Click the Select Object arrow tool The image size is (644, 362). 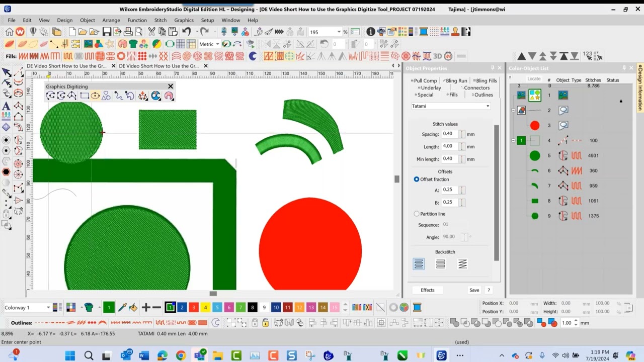7,73
